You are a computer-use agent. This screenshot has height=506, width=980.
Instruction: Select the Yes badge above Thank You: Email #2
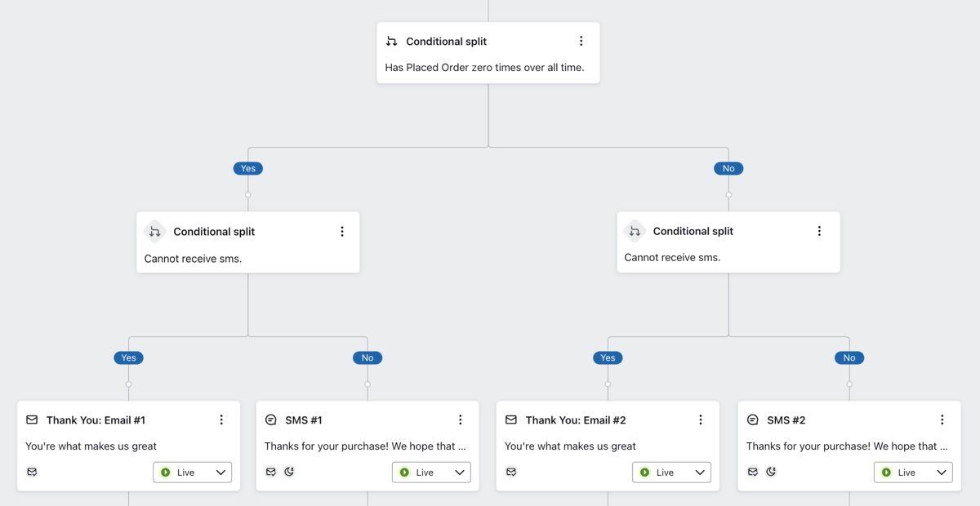coord(607,357)
